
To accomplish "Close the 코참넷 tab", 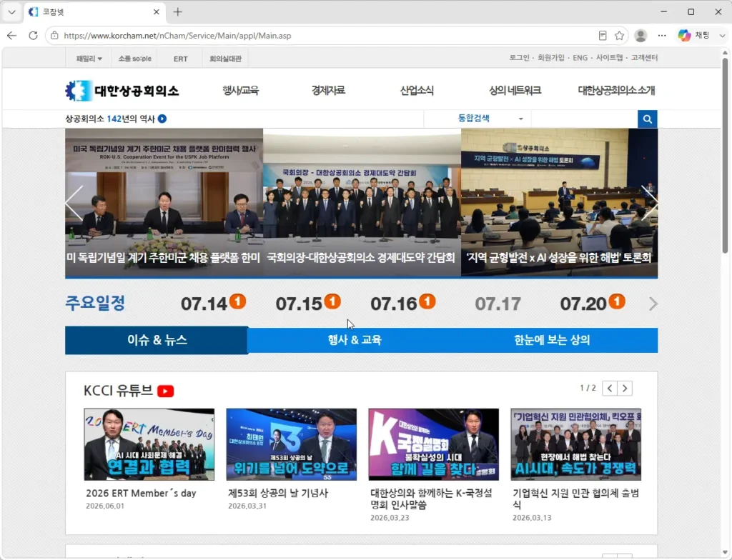I will click(157, 11).
